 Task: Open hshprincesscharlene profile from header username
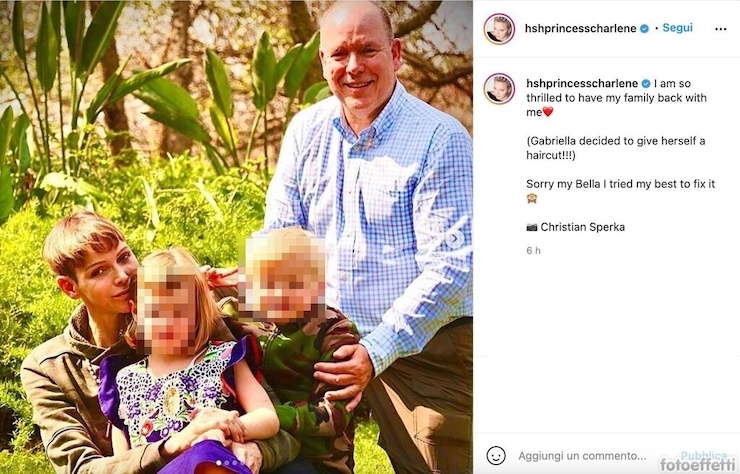pyautogui.click(x=580, y=28)
